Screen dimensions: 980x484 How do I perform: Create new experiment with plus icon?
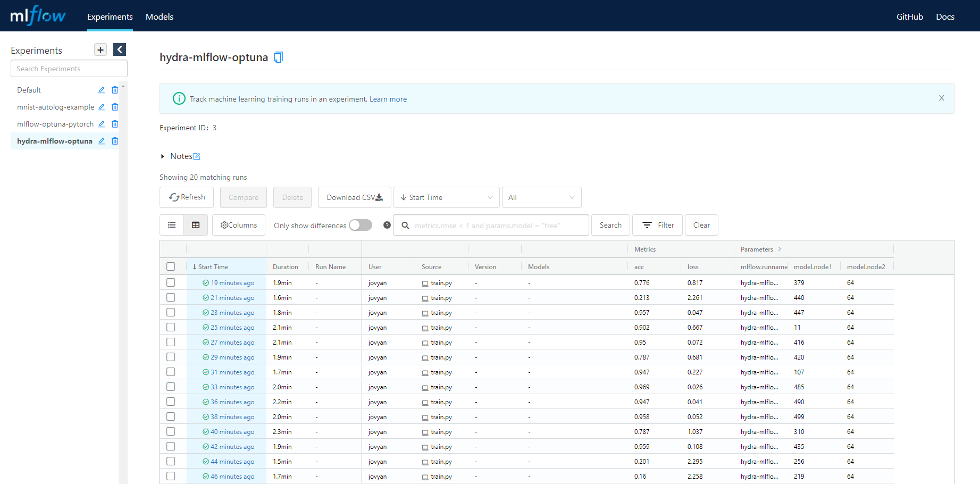pyautogui.click(x=100, y=49)
